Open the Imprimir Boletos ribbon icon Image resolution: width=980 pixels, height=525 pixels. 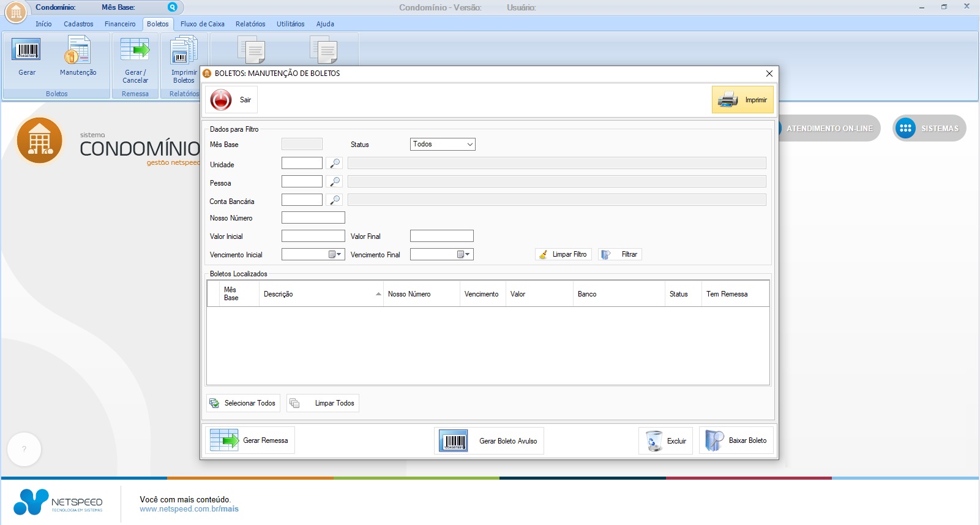(x=184, y=50)
